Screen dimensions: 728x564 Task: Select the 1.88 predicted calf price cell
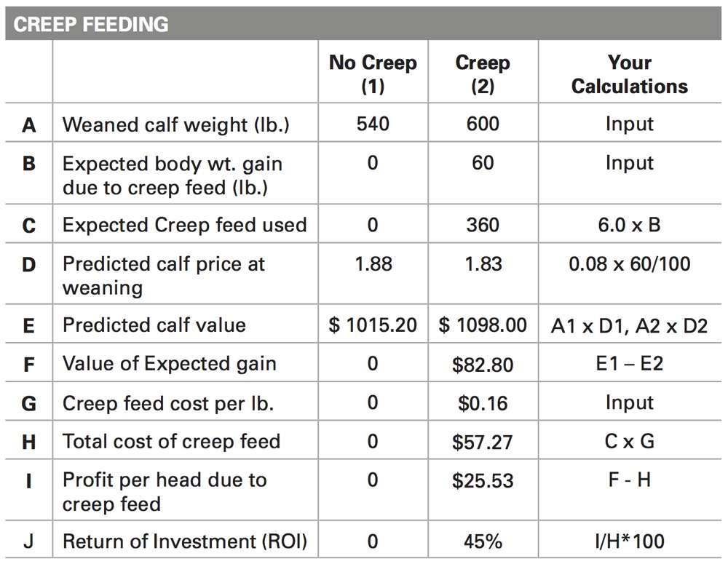[x=373, y=263]
